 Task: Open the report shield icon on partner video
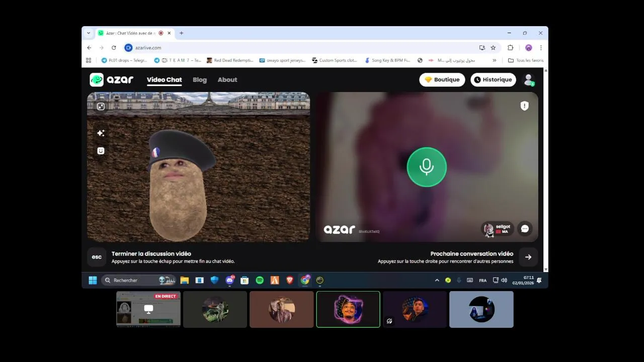tap(524, 106)
